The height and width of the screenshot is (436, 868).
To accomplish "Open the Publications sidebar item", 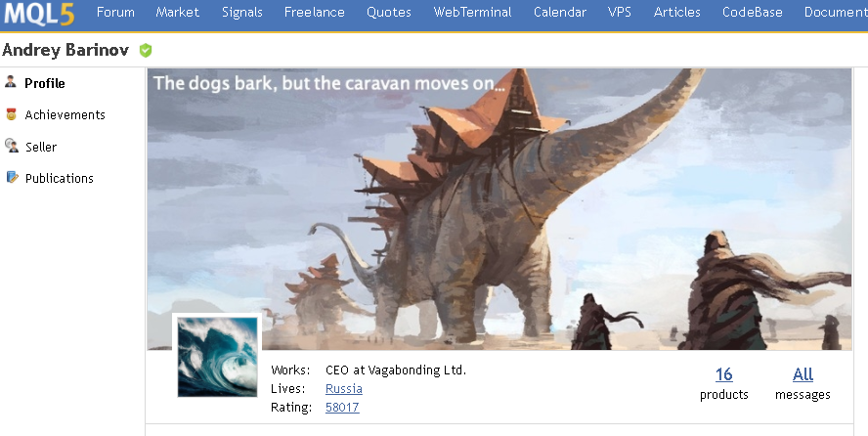I will (x=60, y=178).
